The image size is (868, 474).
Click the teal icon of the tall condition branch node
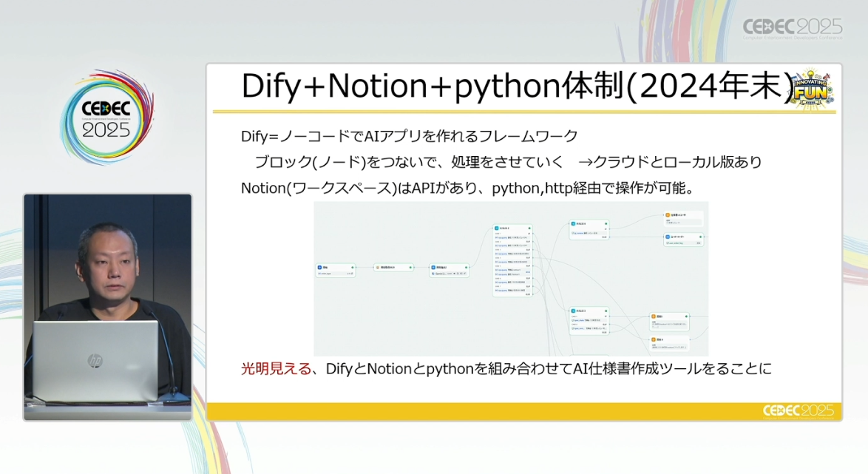click(497, 228)
